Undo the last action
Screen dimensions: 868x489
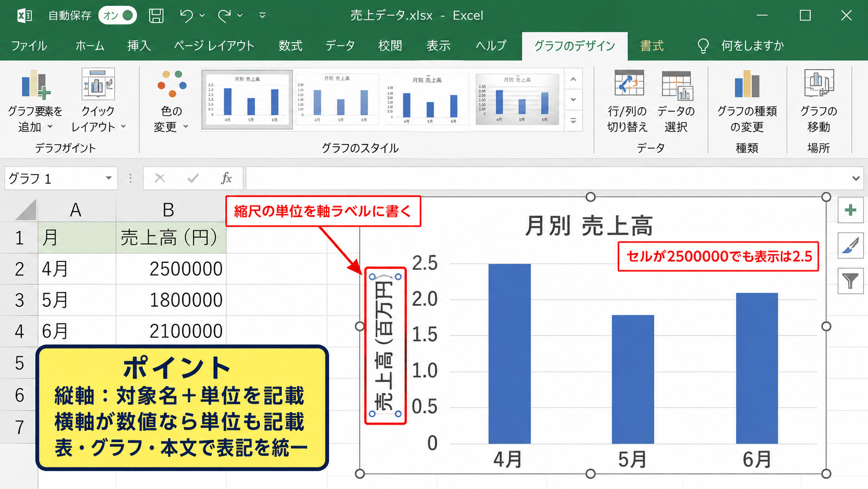186,16
